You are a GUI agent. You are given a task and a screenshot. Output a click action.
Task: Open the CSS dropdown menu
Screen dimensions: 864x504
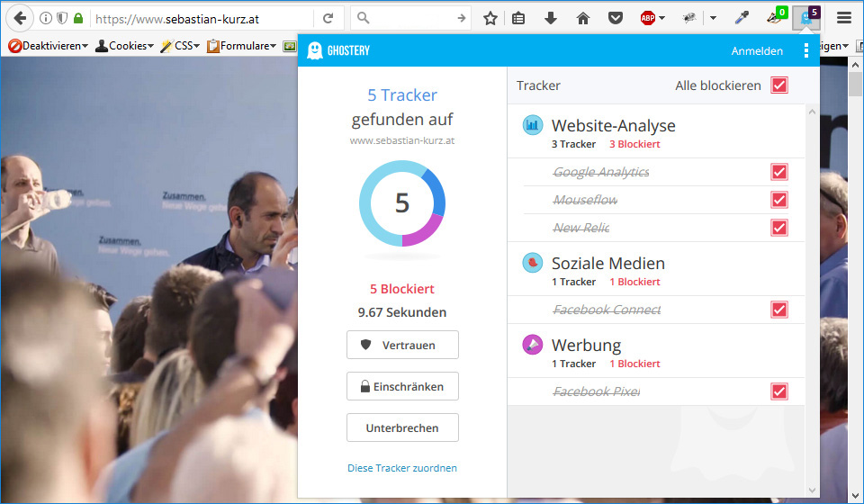click(180, 46)
